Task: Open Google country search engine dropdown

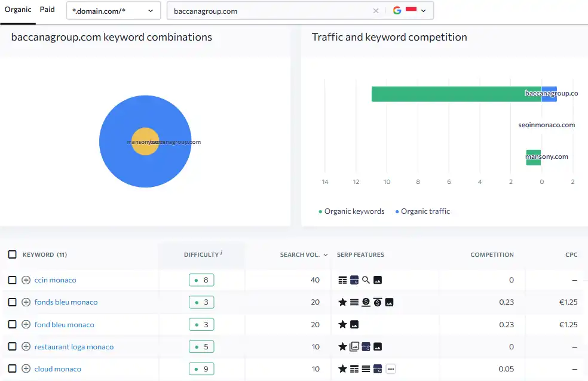Action: [x=410, y=11]
